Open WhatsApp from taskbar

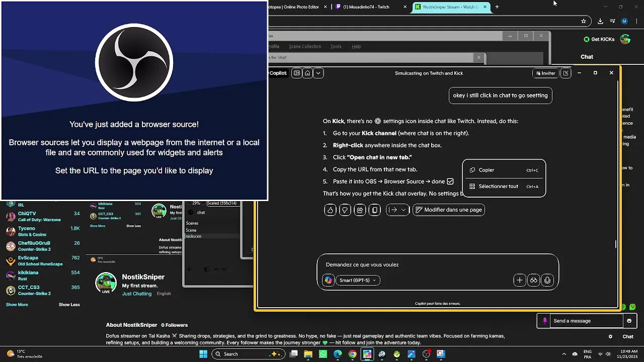[x=323, y=354]
